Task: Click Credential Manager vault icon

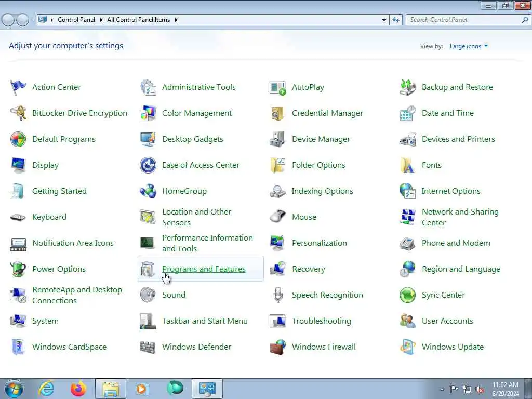Action: 277,113
